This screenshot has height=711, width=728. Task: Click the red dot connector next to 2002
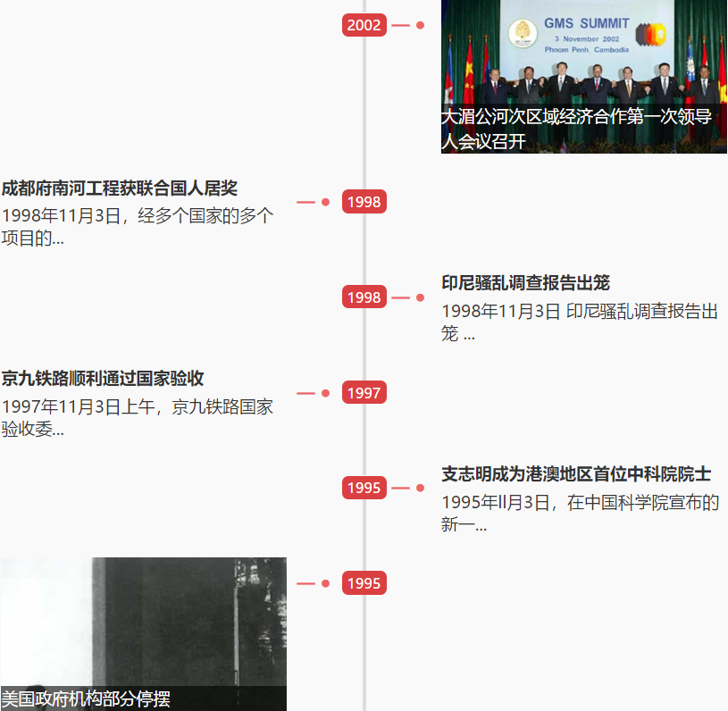420,25
